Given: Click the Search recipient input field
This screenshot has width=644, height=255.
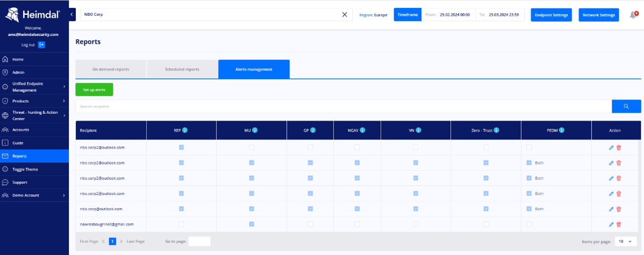Looking at the screenshot, I should coord(343,106).
